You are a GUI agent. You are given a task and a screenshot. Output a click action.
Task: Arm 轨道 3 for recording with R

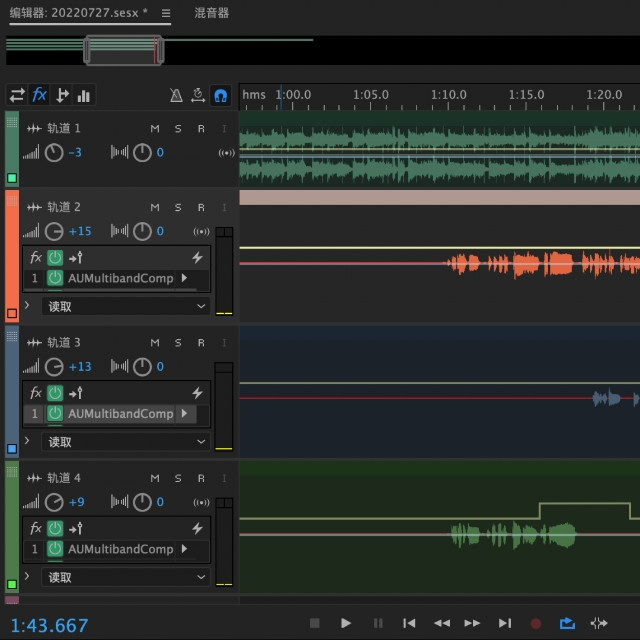coord(201,343)
